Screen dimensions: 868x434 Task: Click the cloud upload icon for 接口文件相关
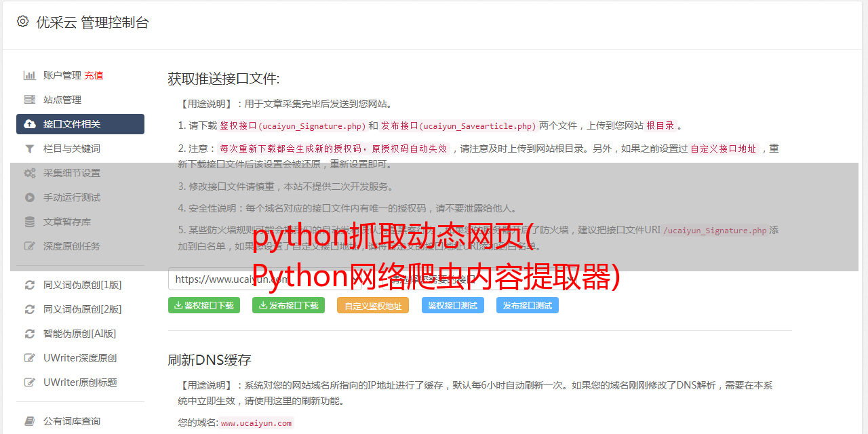point(30,124)
